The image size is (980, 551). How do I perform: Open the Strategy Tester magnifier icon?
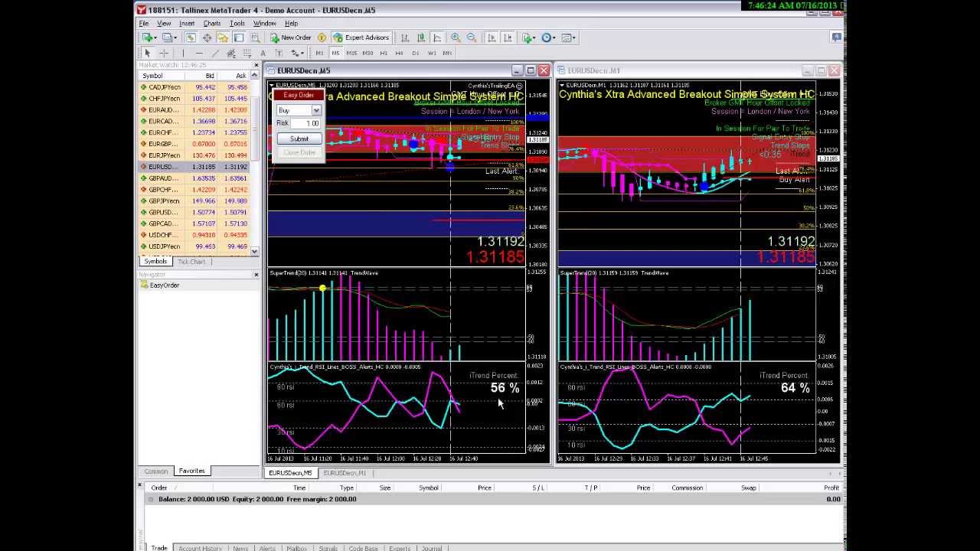click(x=255, y=37)
